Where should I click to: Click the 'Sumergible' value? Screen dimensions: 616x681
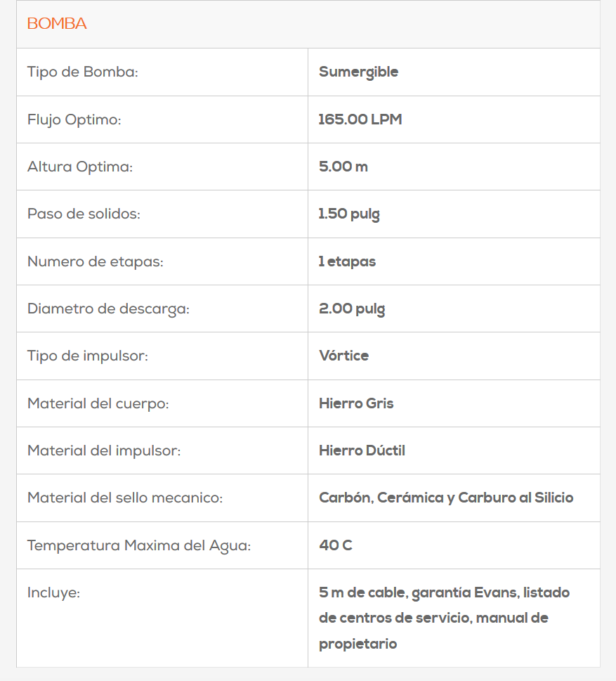358,72
